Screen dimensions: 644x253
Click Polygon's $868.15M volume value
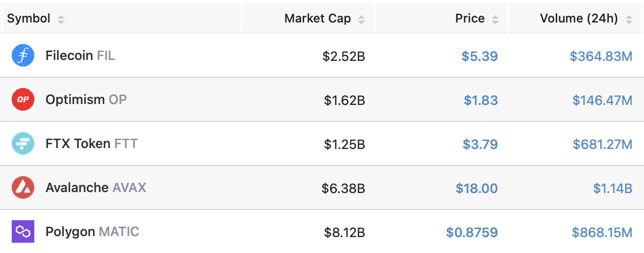(x=602, y=233)
